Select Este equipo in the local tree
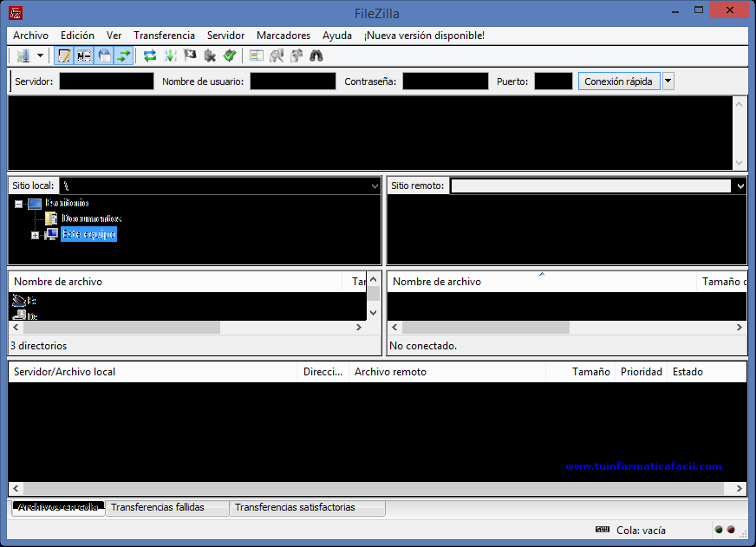Screen dimensions: 756x547 (x=88, y=234)
